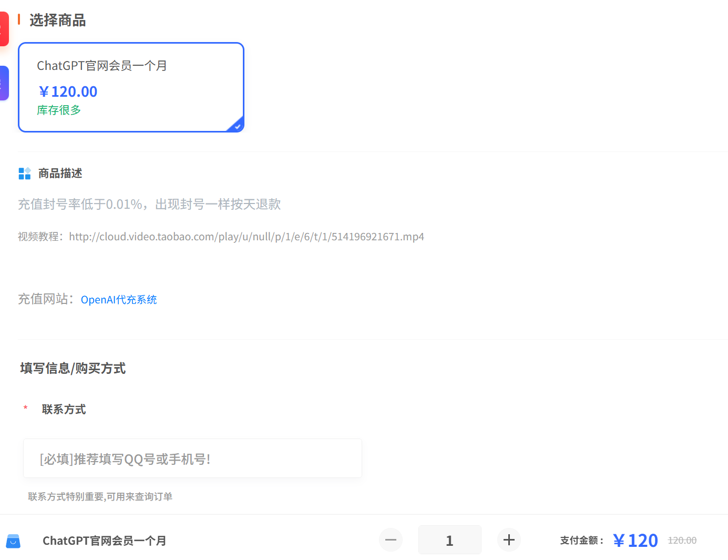Click the 联系方式特别重要 hint text
Image resolution: width=728 pixels, height=560 pixels.
100,497
